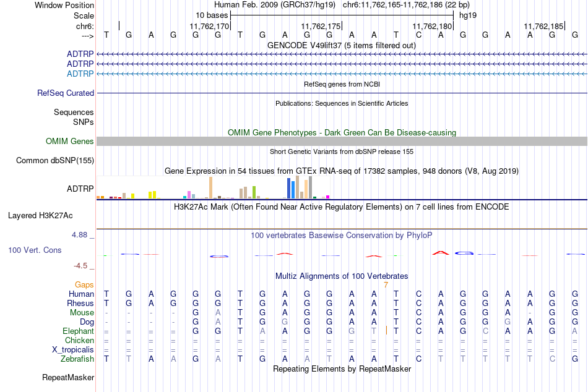Click tallest tan bar in GTEx expression chart
Screen dimensions: 588x392
coord(297,187)
